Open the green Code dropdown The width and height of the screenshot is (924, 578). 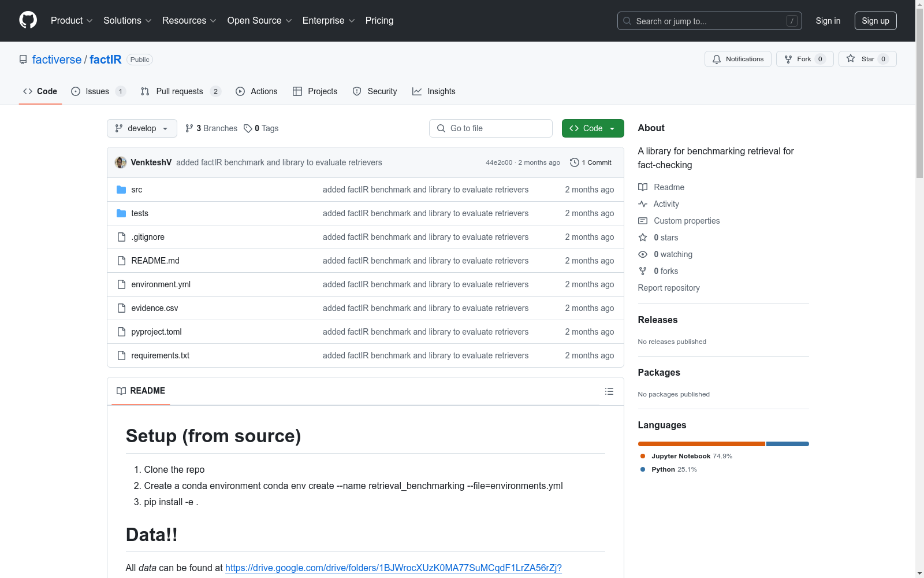pos(593,128)
